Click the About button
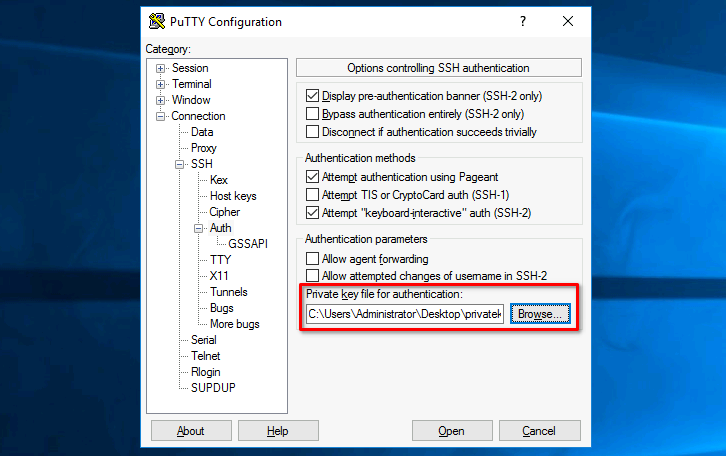 pyautogui.click(x=190, y=431)
